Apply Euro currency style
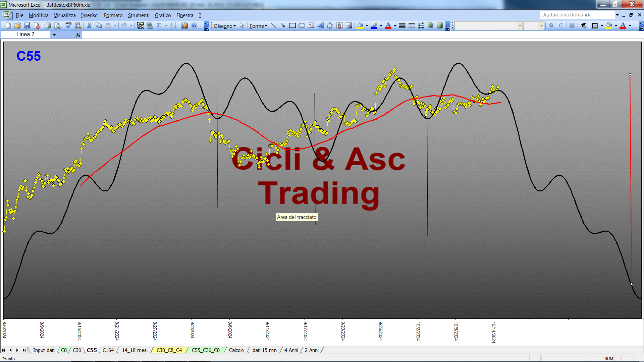The height and width of the screenshot is (362, 644). pos(584,25)
